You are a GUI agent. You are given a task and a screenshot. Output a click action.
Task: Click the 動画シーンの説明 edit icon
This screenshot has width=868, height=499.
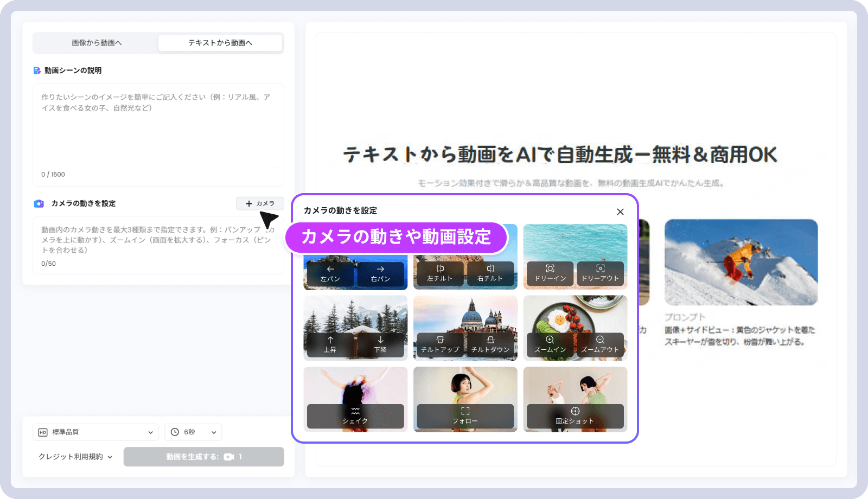[37, 71]
